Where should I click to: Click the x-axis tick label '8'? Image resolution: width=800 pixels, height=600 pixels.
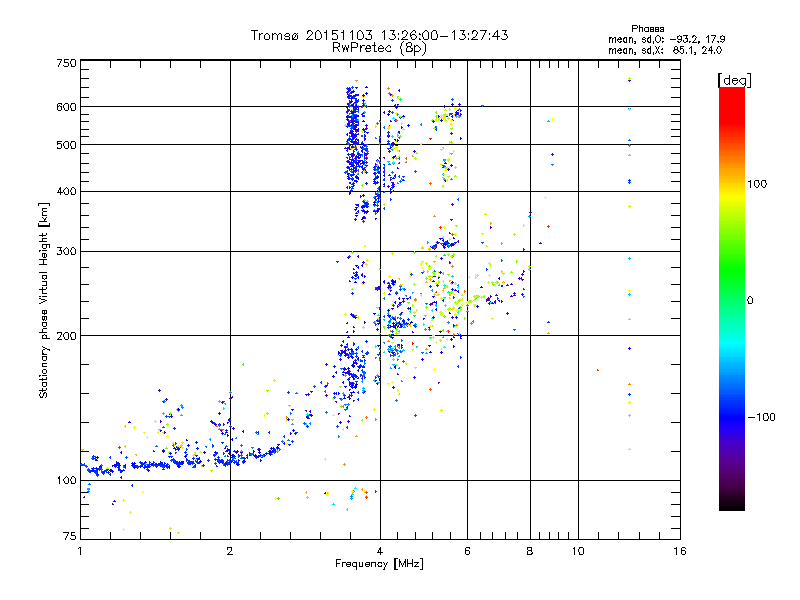coord(530,551)
